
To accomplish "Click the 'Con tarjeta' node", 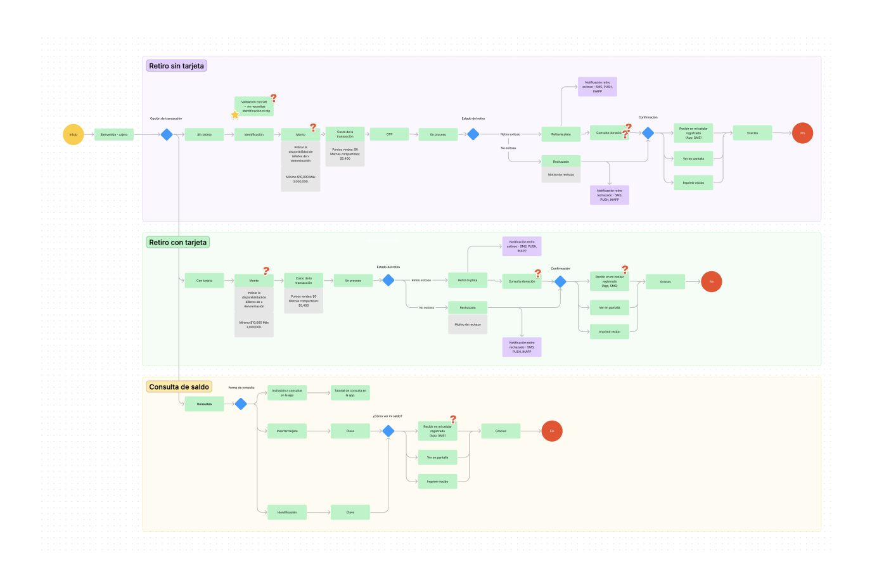I will click(x=204, y=281).
